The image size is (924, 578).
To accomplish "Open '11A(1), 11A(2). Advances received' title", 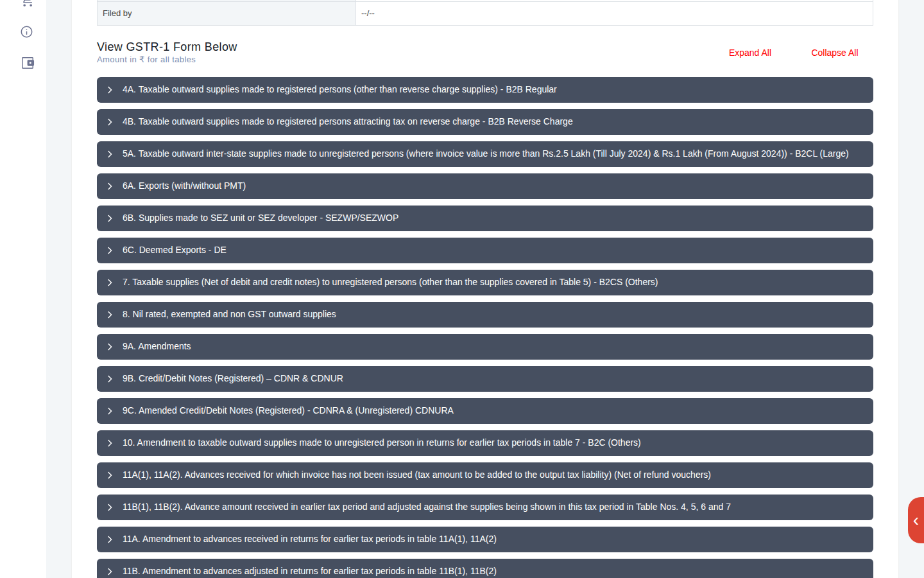I will [x=416, y=475].
